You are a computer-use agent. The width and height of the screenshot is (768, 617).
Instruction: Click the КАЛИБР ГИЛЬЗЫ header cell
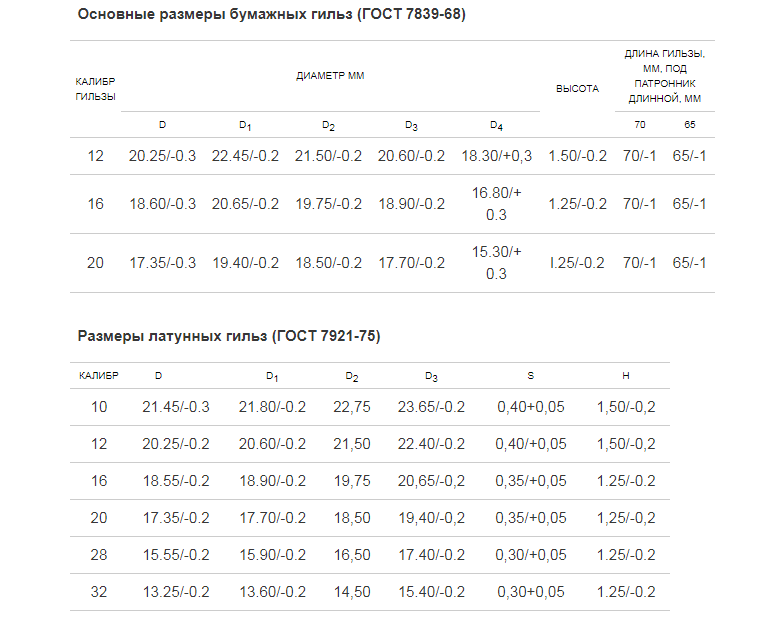pos(96,89)
